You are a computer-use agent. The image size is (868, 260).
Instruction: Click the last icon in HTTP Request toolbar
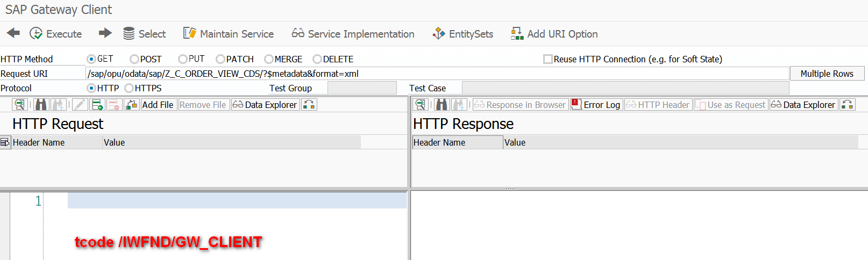[x=309, y=105]
